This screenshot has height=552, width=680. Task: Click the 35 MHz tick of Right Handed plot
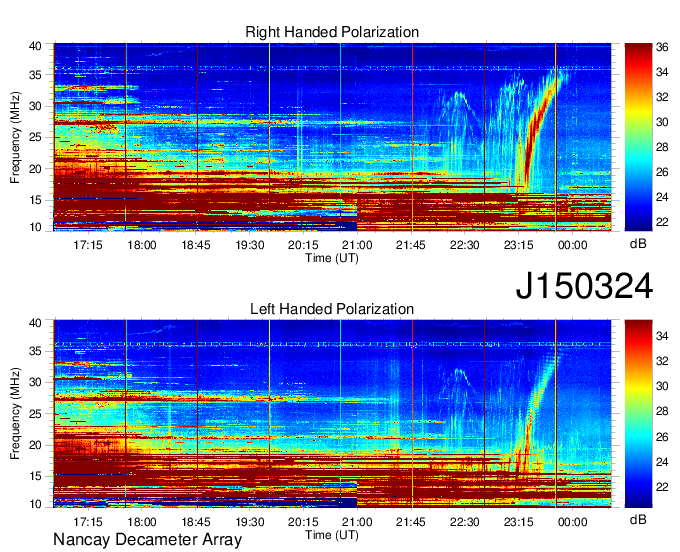(x=35, y=75)
